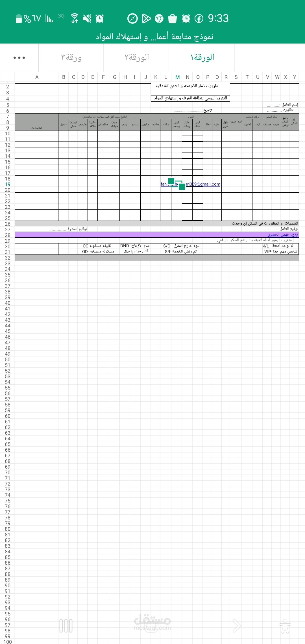
Task: Select column Y header
Action: 295,77
